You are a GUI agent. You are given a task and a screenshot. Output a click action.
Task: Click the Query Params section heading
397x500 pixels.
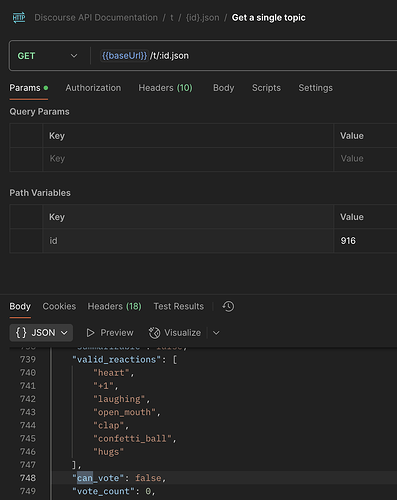[39, 112]
